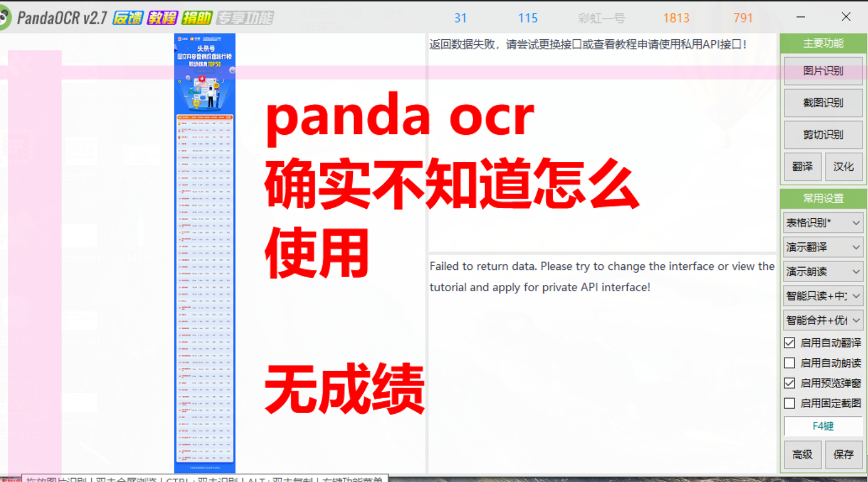868x482 pixels.
Task: Click the 剪切识别 button
Action: click(823, 134)
